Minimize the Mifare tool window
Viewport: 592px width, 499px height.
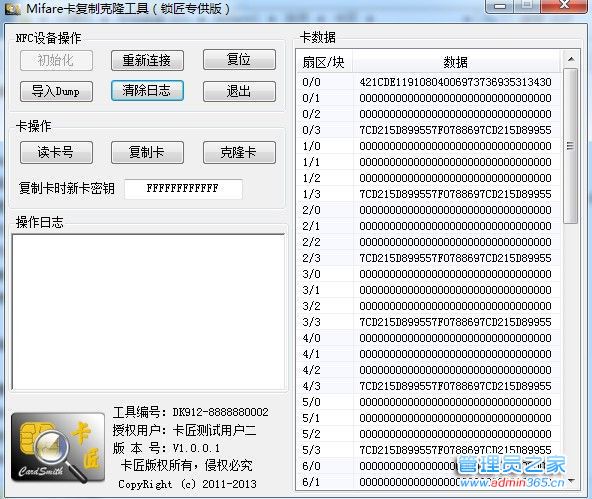500,6
